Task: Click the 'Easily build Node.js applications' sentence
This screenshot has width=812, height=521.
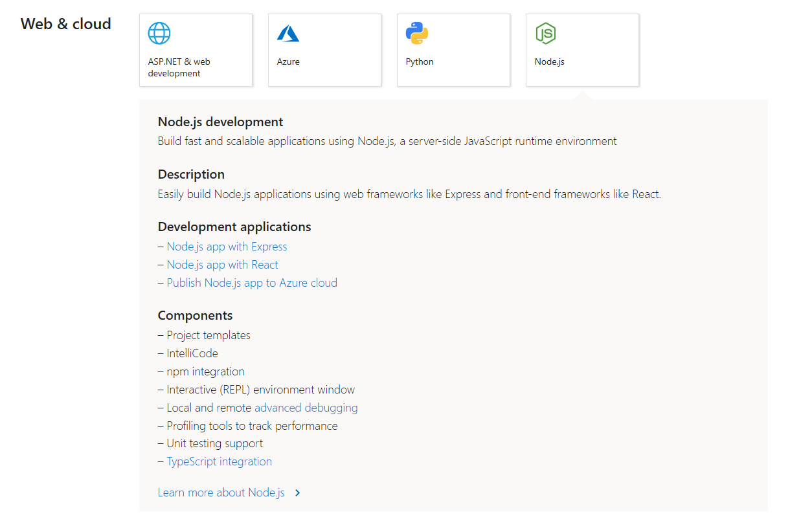Action: click(409, 194)
